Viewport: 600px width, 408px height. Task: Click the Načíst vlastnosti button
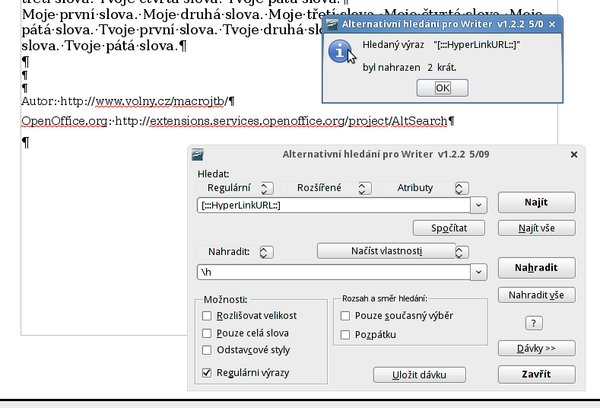386,251
